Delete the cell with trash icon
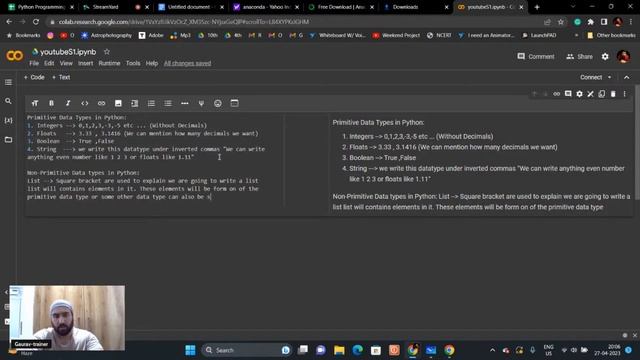This screenshot has width=640, height=360. click(613, 94)
